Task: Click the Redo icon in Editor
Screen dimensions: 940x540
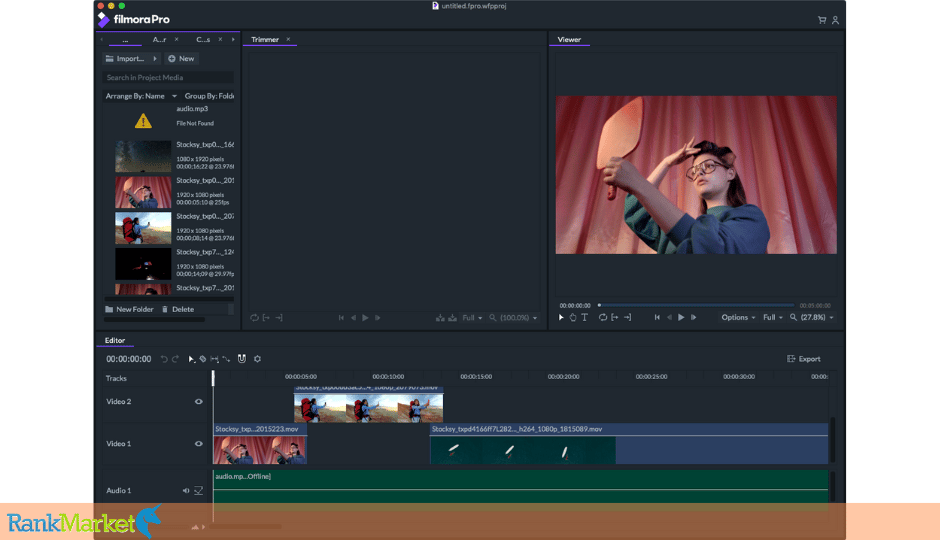Action: (x=175, y=359)
